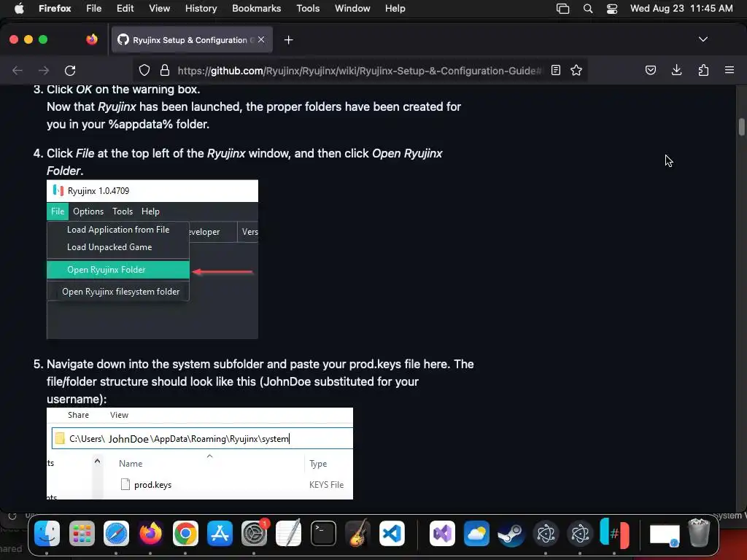Click the GitHub URL address field

tap(359, 71)
